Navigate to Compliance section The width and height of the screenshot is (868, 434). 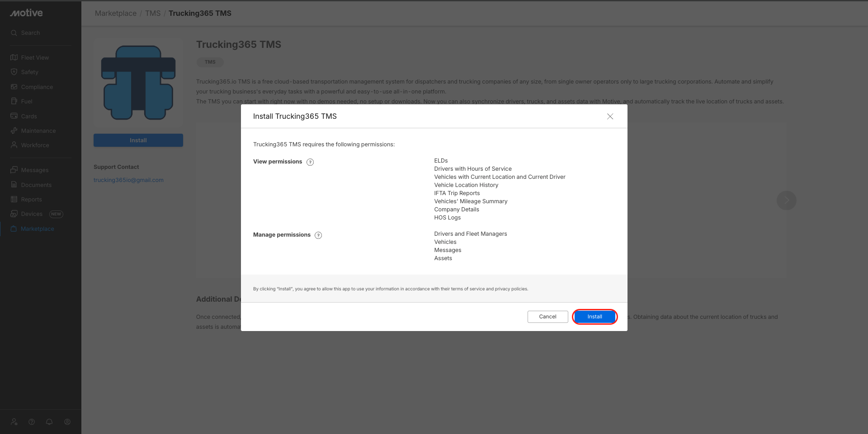[x=37, y=87]
